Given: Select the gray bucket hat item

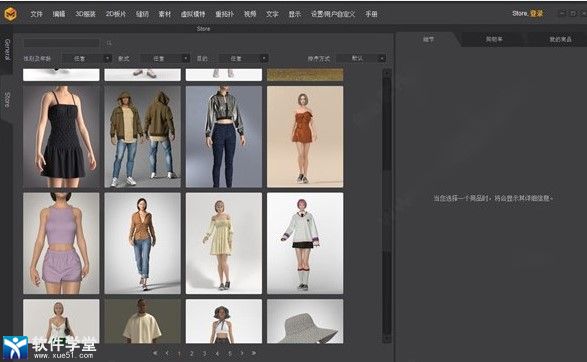Looking at the screenshot, I should 305,321.
